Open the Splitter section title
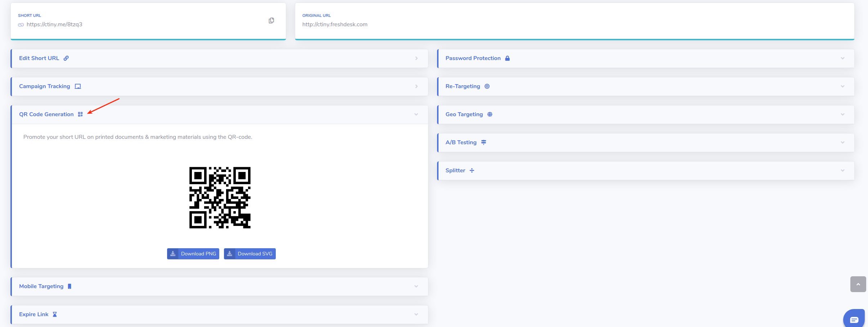 point(455,171)
